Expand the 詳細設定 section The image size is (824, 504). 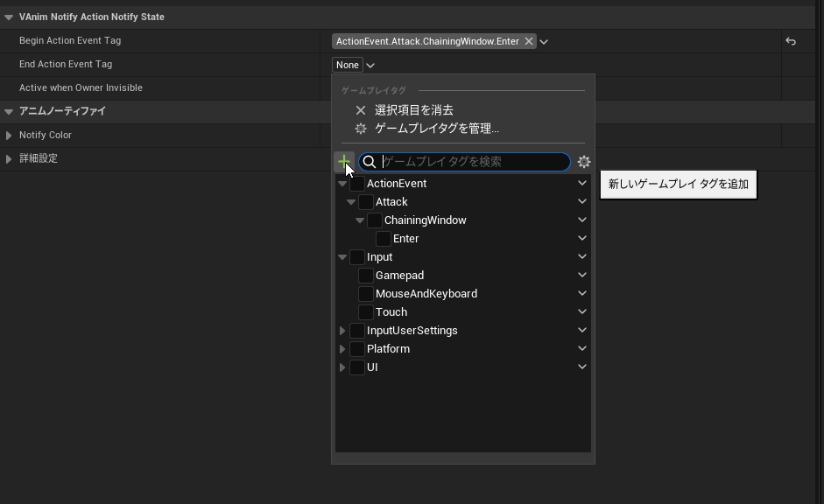[9, 159]
